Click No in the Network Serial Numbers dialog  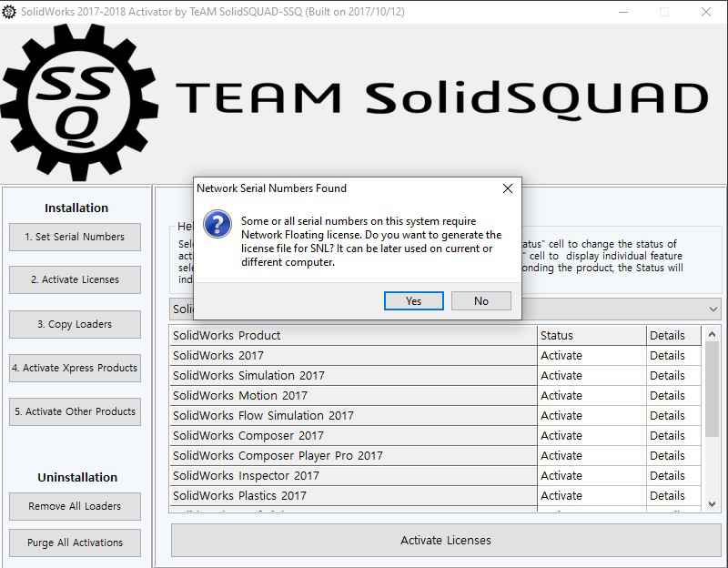[480, 301]
